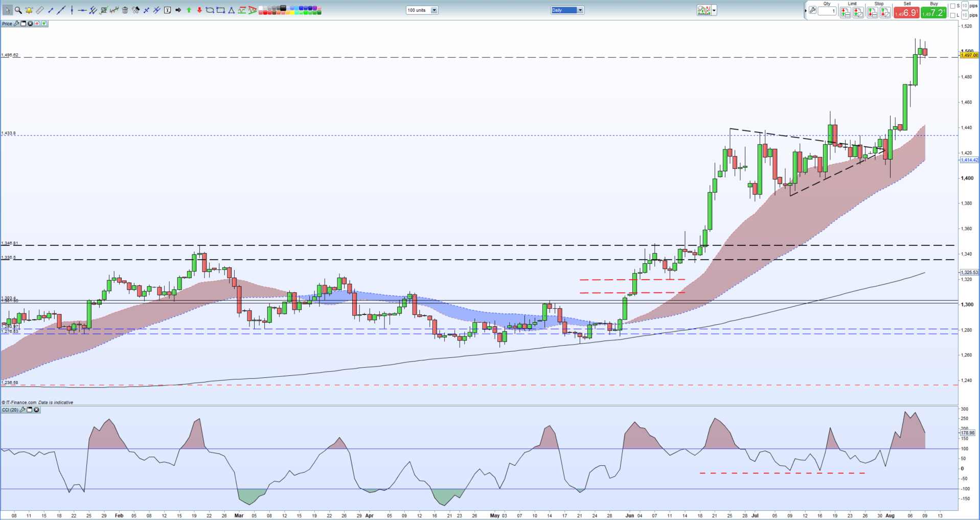This screenshot has height=520, width=980.
Task: Click the chart indicators icon
Action: (x=704, y=10)
